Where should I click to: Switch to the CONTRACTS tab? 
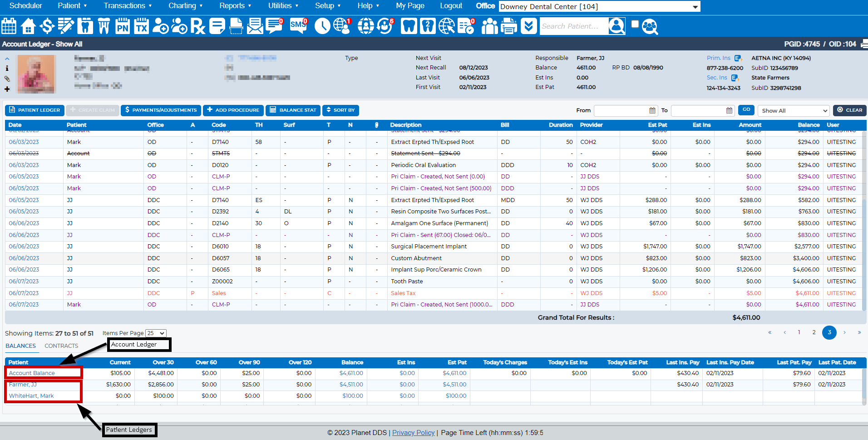[x=61, y=346]
